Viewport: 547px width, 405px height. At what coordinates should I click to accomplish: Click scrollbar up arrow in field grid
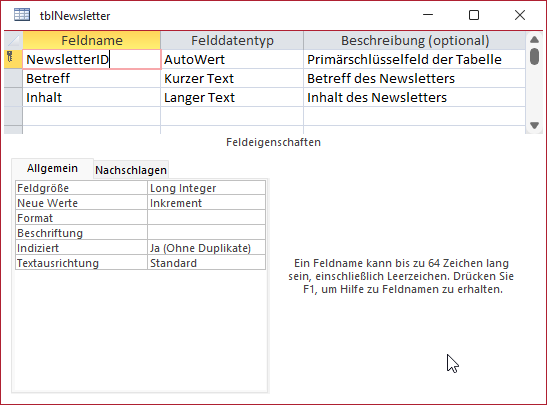click(534, 39)
